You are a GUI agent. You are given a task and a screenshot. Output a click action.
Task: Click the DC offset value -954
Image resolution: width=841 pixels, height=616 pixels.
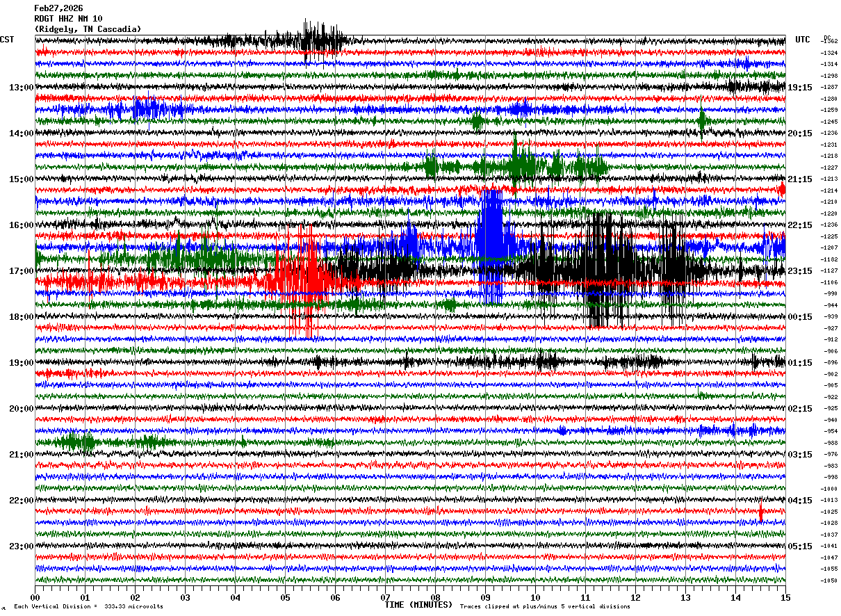coord(830,431)
